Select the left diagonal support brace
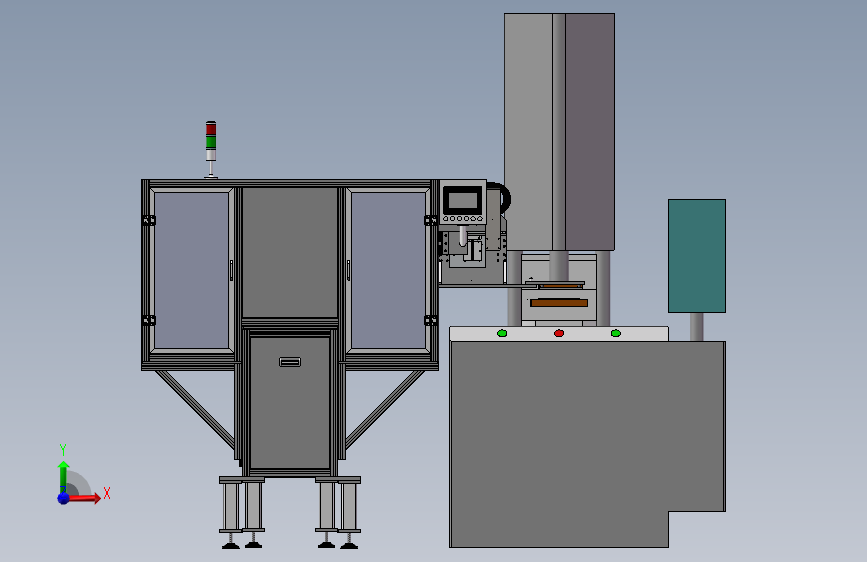867x562 pixels. (195, 409)
